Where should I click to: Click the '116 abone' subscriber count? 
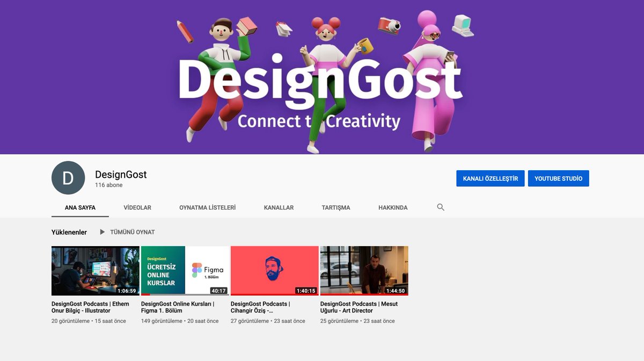[x=109, y=185]
